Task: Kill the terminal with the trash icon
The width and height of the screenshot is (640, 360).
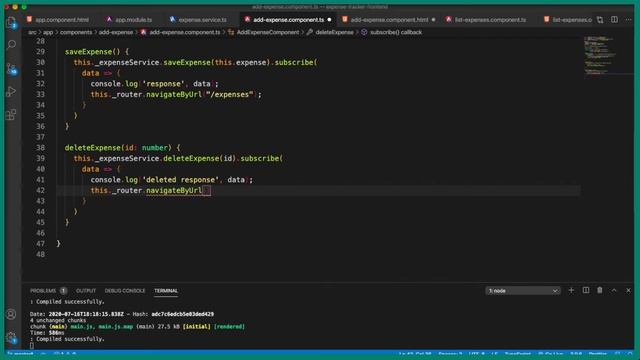Action: (x=600, y=290)
